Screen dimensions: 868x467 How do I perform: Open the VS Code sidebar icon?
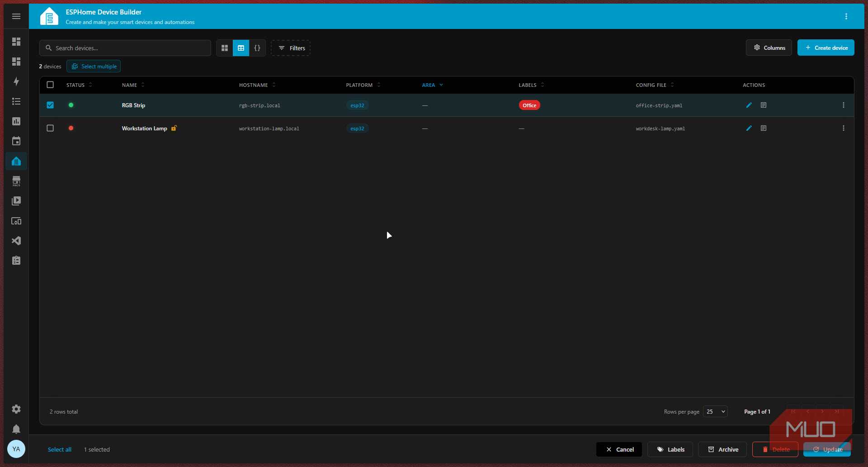click(16, 241)
